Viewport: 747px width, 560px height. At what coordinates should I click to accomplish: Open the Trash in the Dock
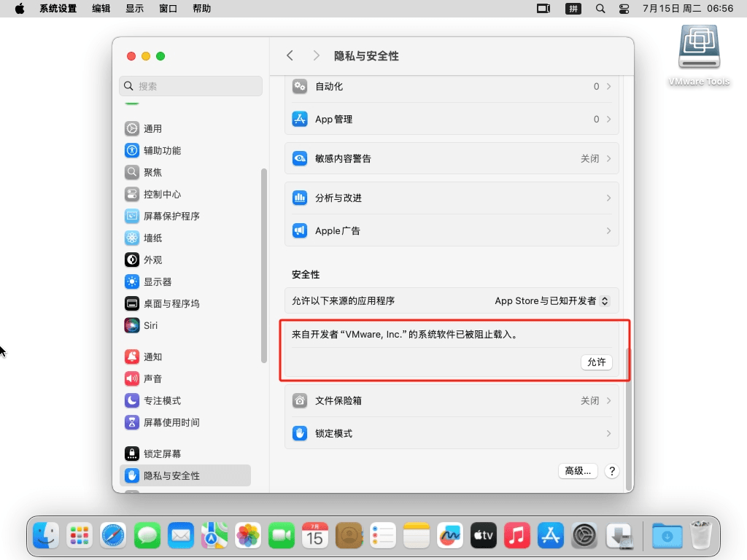pyautogui.click(x=701, y=536)
